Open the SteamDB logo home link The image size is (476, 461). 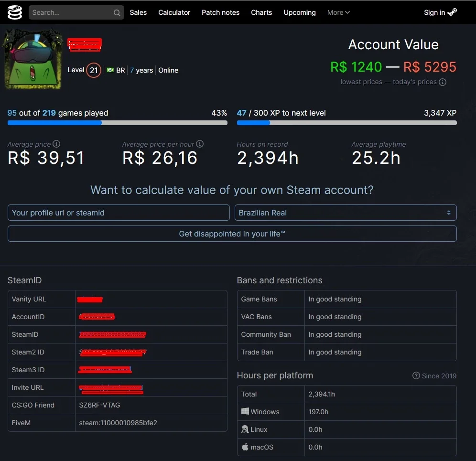14,12
